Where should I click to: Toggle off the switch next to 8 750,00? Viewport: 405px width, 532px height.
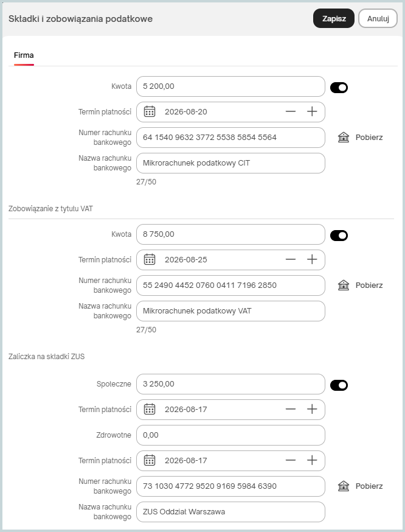pyautogui.click(x=339, y=236)
